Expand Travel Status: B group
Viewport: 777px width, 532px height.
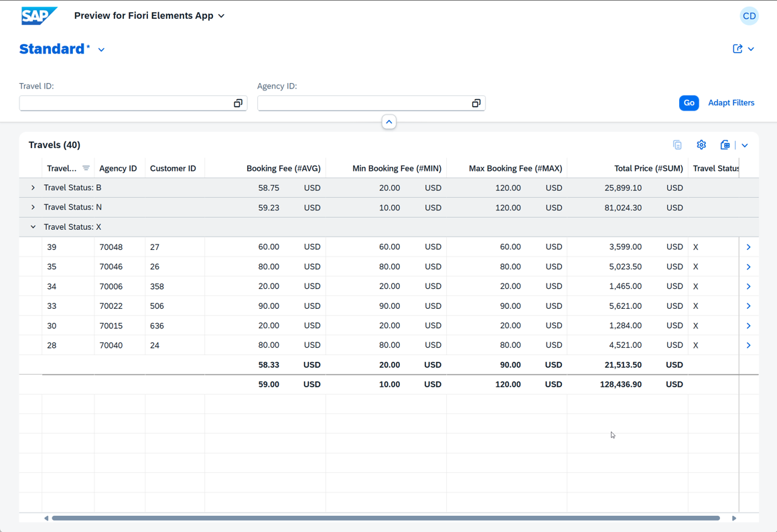[x=33, y=188]
